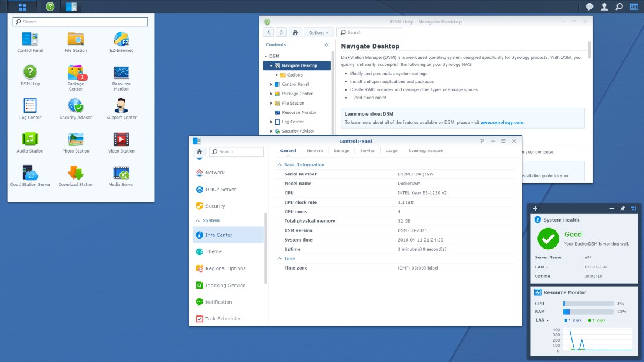644x362 pixels.
Task: Collapse DSM tree node in Help
Action: tap(266, 56)
